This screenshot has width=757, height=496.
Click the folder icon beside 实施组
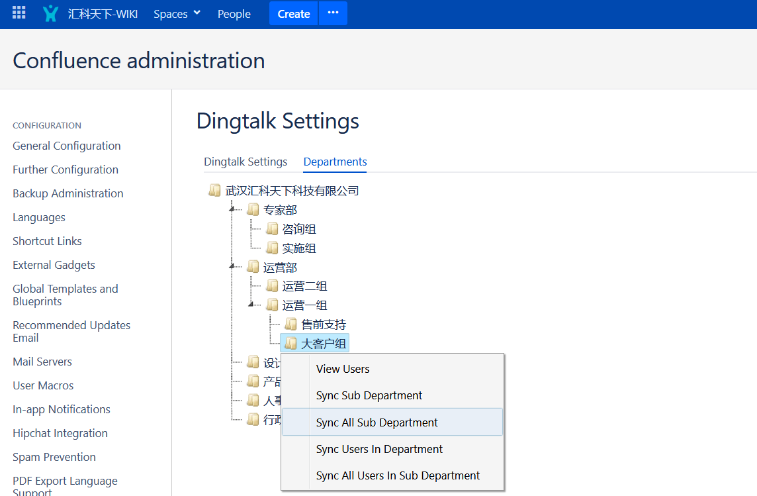tap(272, 248)
